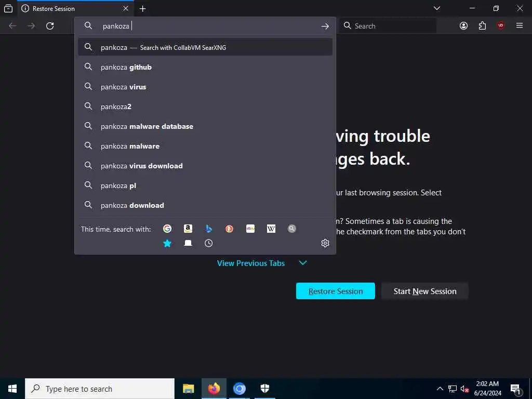Choose suggestion pankoza virus download
The height and width of the screenshot is (399, 532).
[x=205, y=166]
